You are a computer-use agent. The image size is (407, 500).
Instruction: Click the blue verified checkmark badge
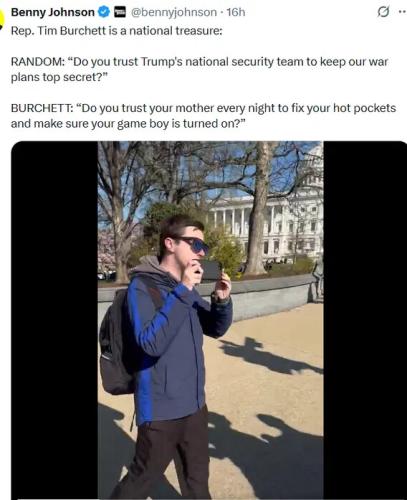pyautogui.click(x=104, y=12)
